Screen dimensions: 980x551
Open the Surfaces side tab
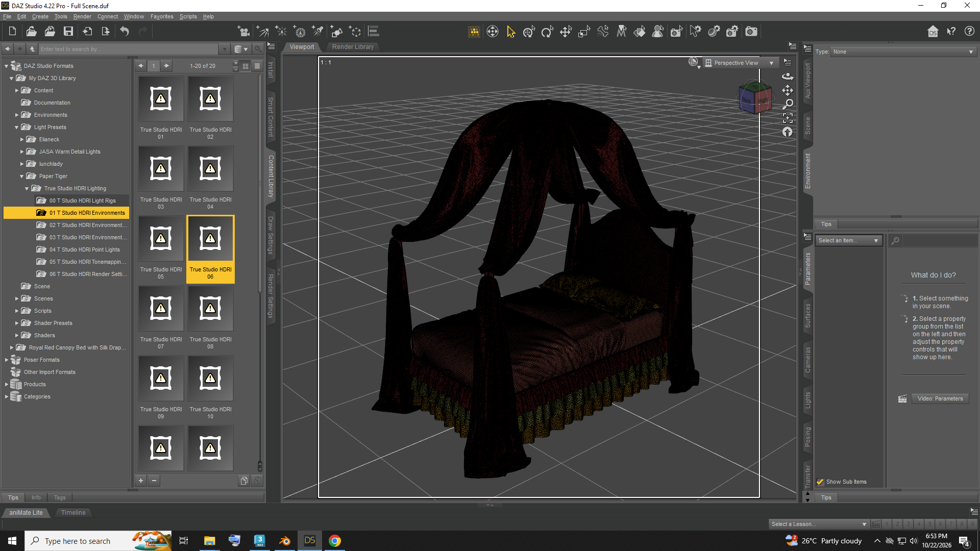point(807,315)
